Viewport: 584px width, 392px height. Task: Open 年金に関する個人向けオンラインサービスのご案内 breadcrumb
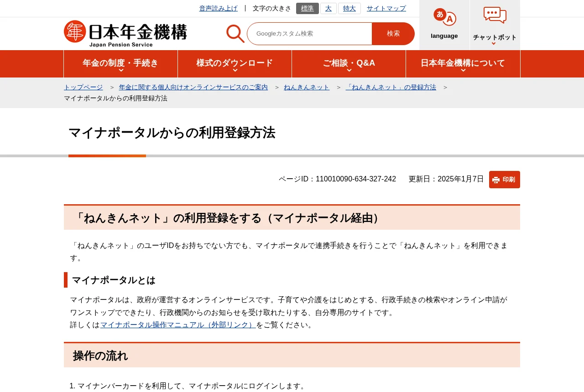click(193, 87)
